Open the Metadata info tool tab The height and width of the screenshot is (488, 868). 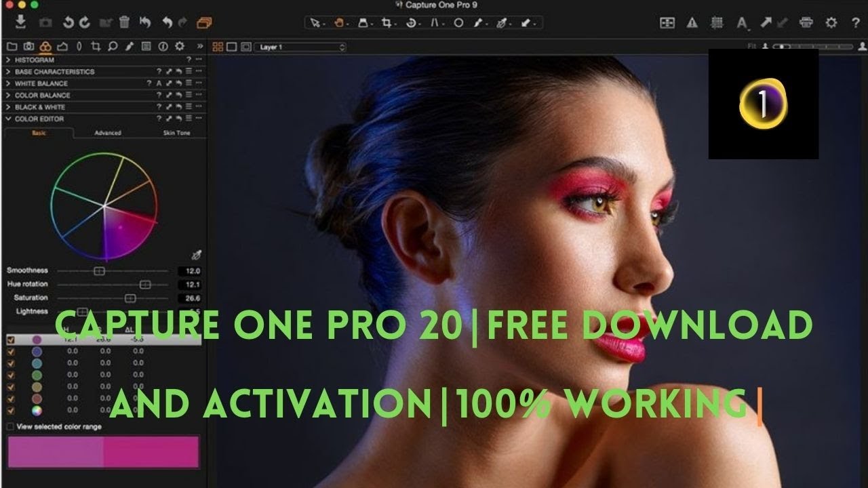click(163, 46)
